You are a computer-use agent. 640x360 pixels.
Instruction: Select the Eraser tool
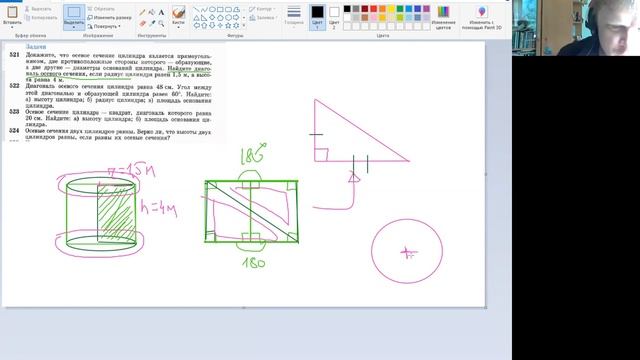pyautogui.click(x=142, y=23)
